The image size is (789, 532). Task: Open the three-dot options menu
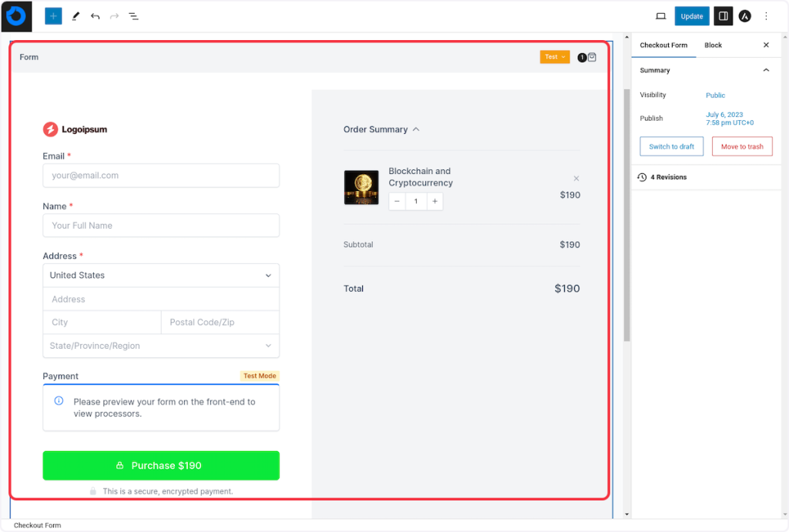766,16
